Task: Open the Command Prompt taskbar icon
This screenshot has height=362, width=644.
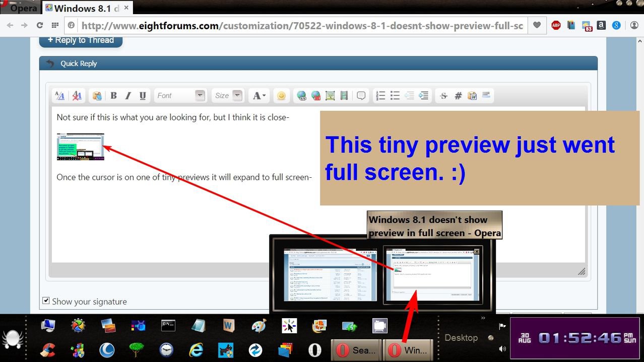Action: 168,326
